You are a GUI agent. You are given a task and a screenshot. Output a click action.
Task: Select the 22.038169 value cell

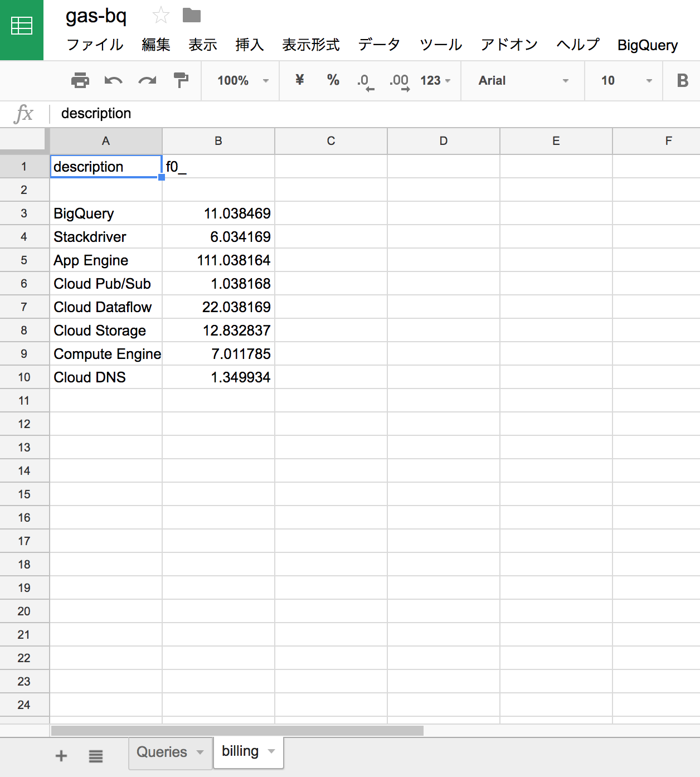click(x=218, y=307)
